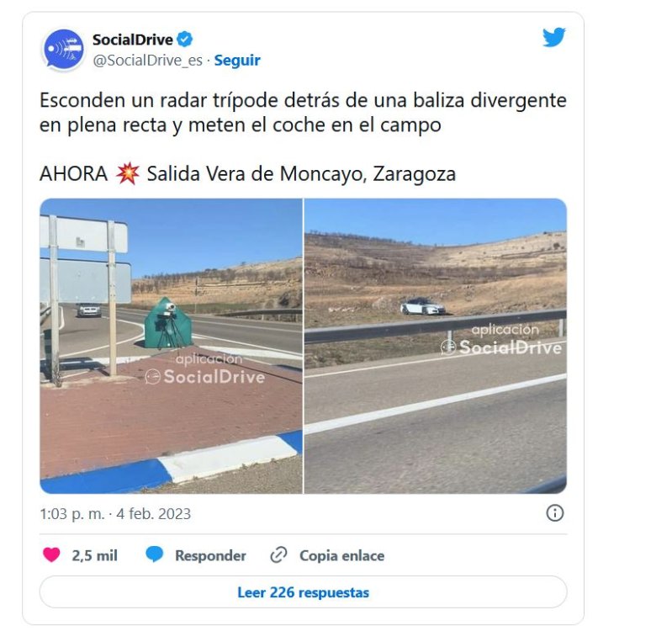Click the blue verified badge
This screenshot has height=631, width=672.
click(x=185, y=40)
